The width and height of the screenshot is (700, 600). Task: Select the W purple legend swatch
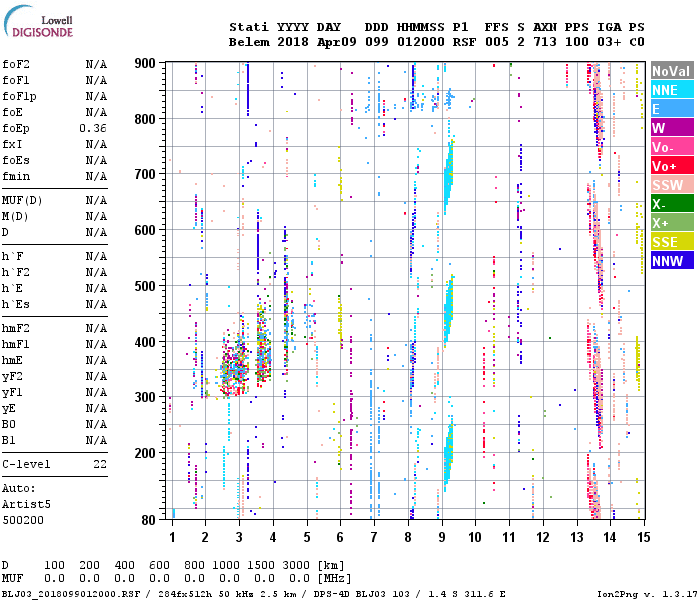pyautogui.click(x=672, y=128)
